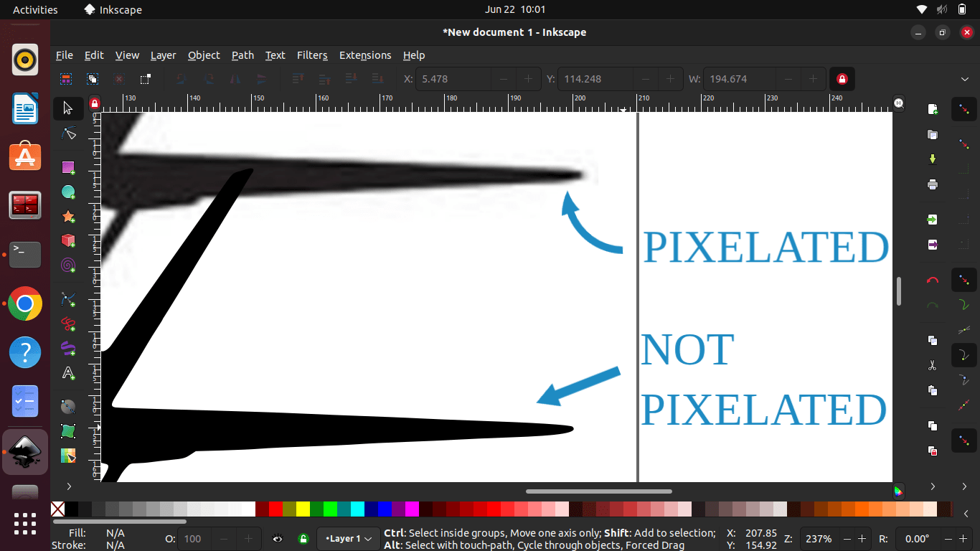The height and width of the screenshot is (551, 980).
Task: Select the Rectangle tool
Action: click(68, 167)
